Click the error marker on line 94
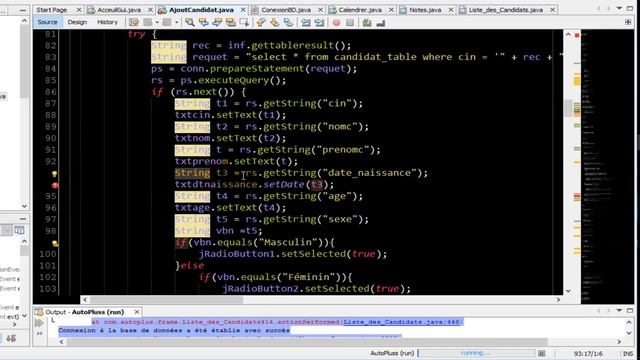Viewport: 640px width, 360px height. click(55, 185)
